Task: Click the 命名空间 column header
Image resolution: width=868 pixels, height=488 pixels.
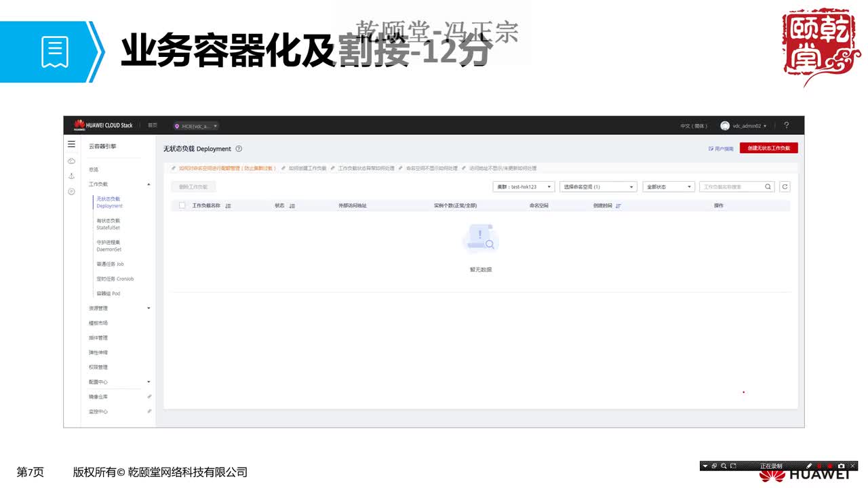Action: click(539, 205)
